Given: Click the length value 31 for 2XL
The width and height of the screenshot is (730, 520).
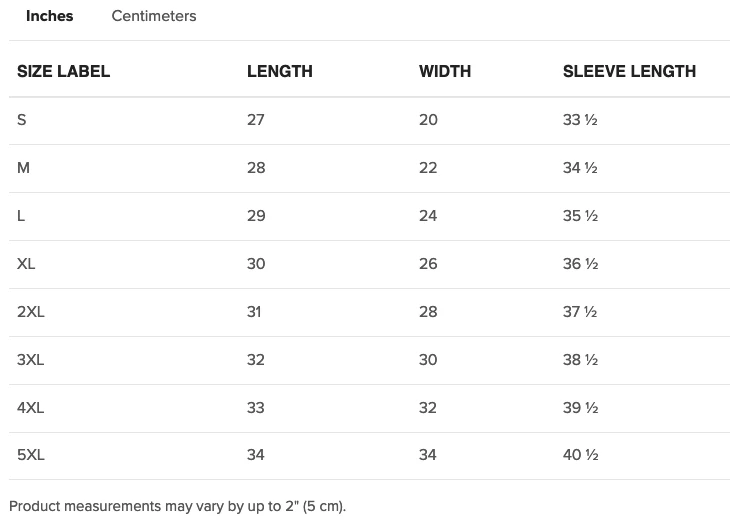Looking at the screenshot, I should pos(254,311).
